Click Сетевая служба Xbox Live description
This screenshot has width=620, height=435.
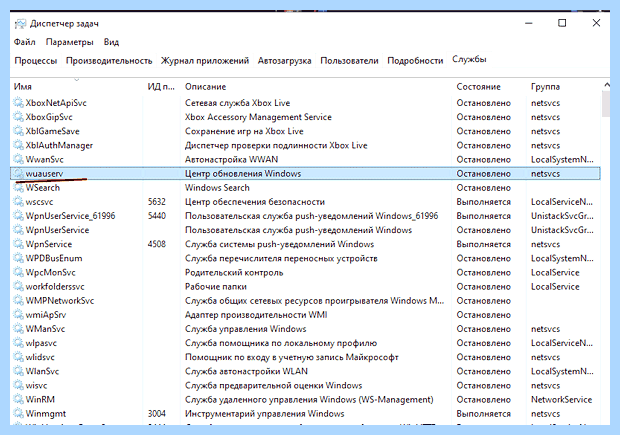[x=237, y=103]
